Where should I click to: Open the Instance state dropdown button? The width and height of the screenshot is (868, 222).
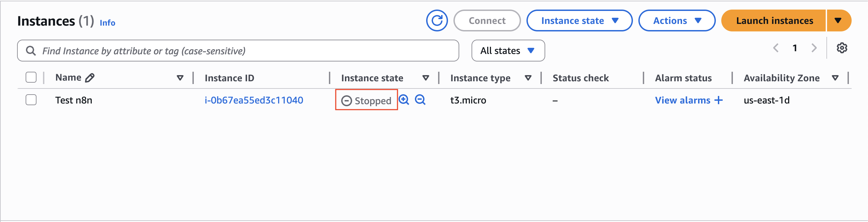579,20
